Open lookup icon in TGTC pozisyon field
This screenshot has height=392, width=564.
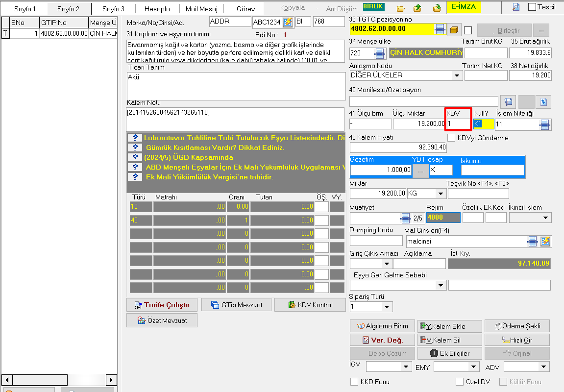click(440, 29)
